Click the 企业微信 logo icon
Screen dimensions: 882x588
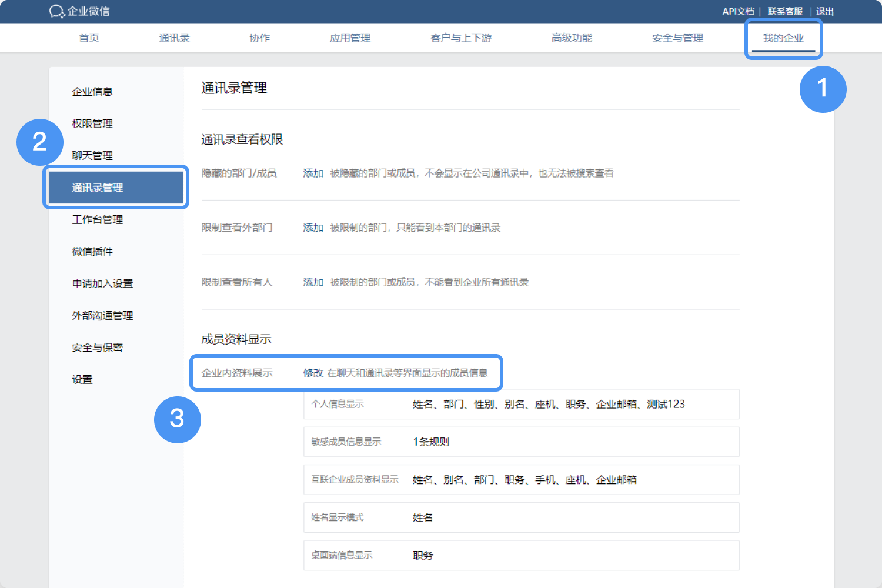[56, 11]
